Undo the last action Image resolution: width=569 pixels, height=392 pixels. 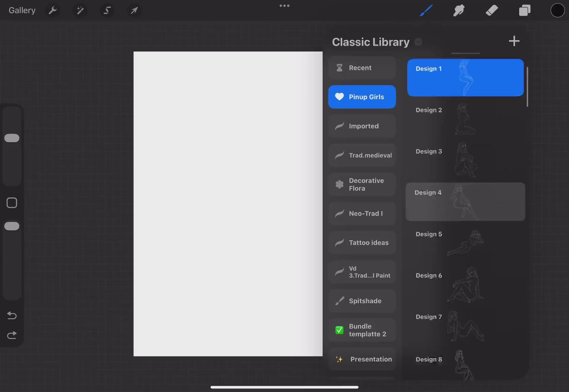(x=12, y=316)
